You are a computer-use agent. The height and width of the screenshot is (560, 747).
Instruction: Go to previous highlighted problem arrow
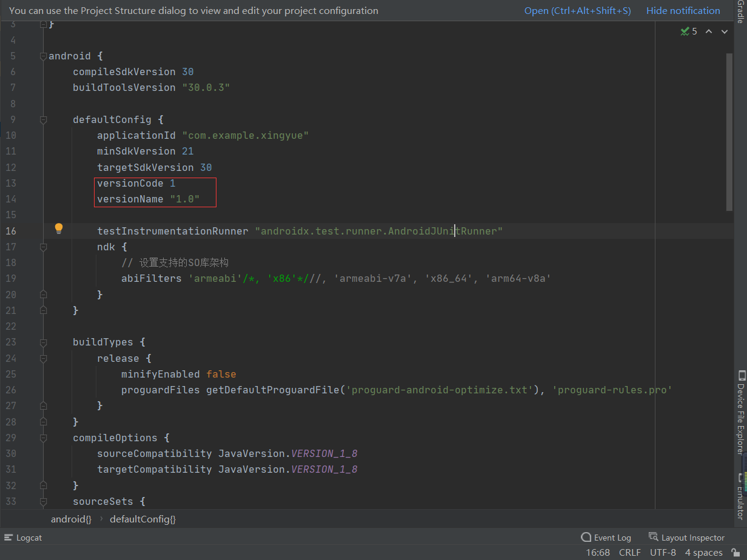point(709,32)
